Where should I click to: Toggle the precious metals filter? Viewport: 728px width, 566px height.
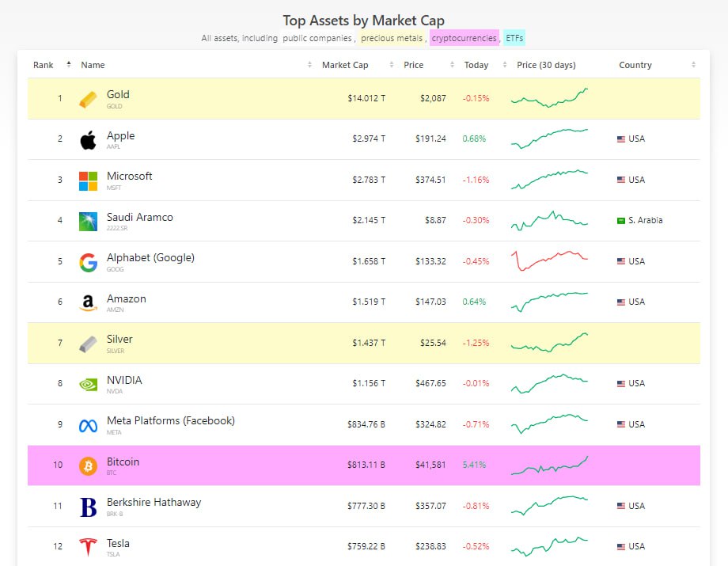[x=392, y=37]
